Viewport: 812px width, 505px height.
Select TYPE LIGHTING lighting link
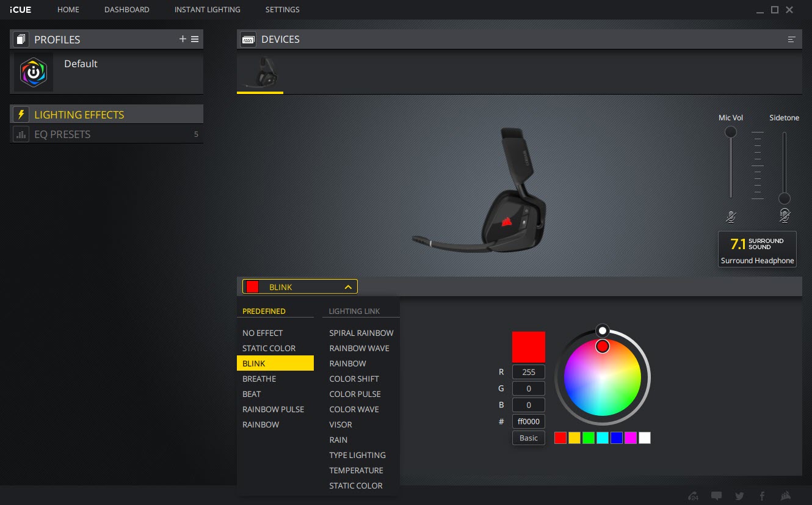coord(357,455)
